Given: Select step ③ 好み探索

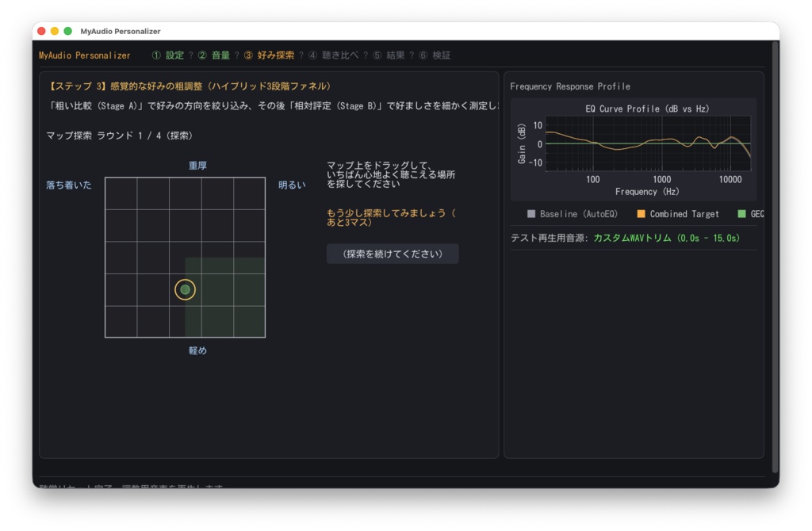Looking at the screenshot, I should click(x=269, y=55).
